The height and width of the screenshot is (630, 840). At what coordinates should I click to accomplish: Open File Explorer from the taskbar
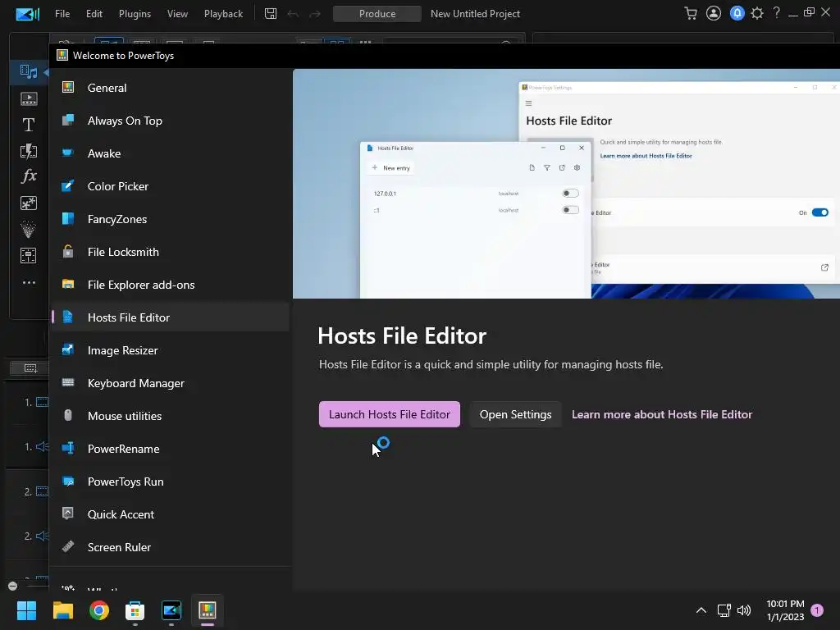click(x=62, y=610)
